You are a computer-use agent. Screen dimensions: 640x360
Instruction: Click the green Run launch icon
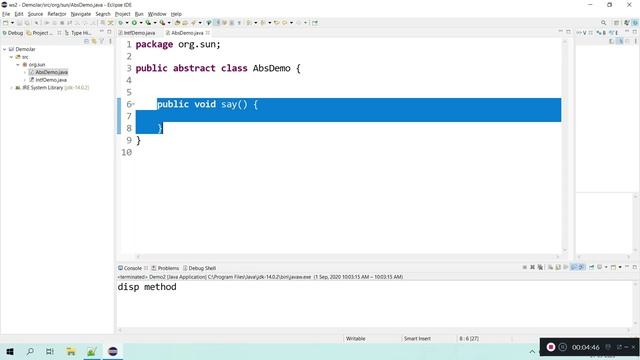[x=134, y=23]
